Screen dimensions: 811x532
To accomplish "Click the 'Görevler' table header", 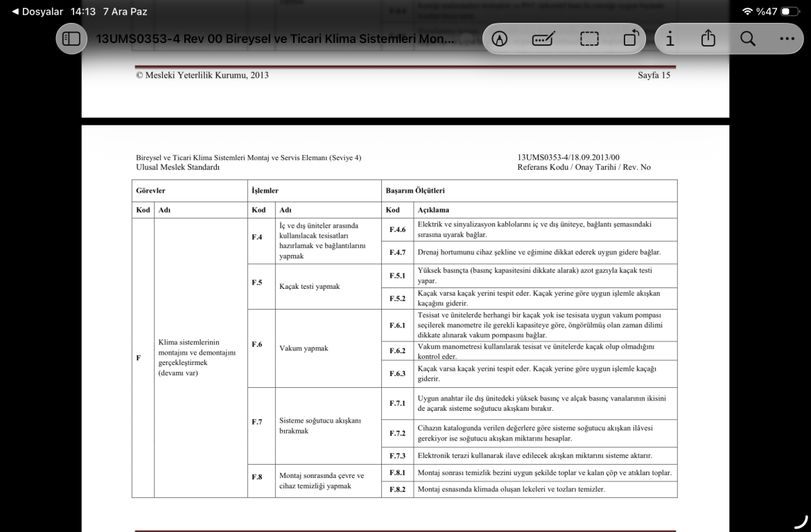I will (151, 190).
